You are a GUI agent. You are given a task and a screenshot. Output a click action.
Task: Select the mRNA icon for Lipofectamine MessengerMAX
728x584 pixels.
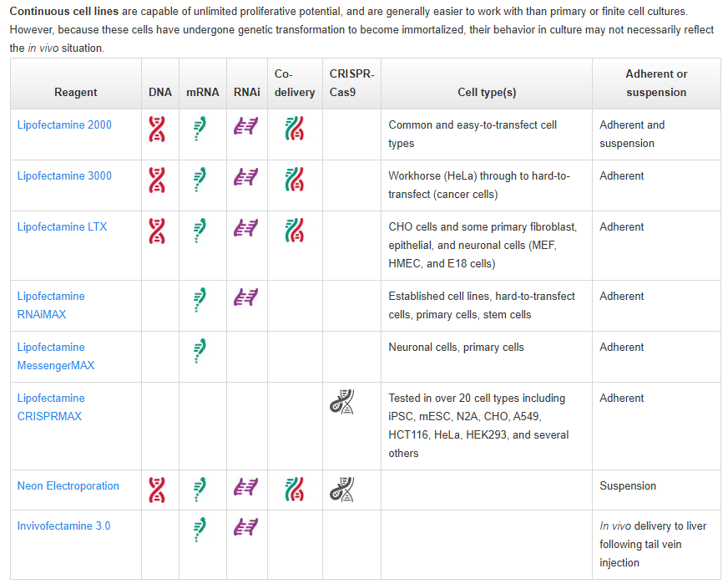200,351
